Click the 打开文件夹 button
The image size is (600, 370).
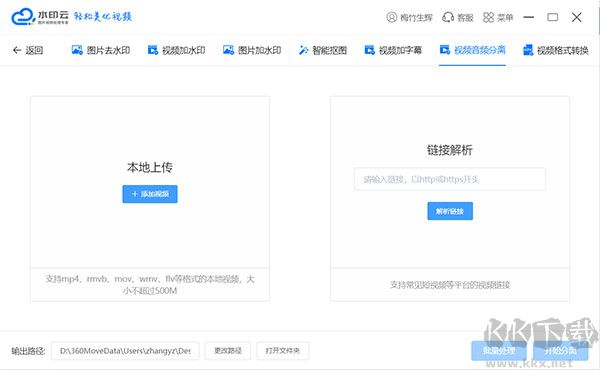coord(282,350)
